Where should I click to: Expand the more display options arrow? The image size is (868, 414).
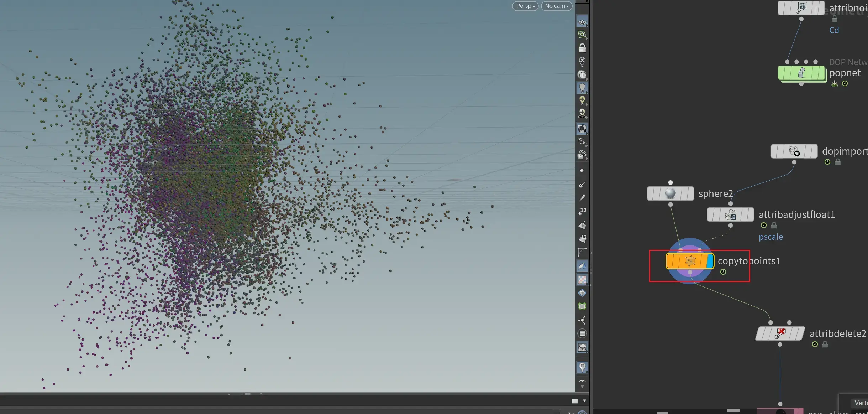click(582, 387)
